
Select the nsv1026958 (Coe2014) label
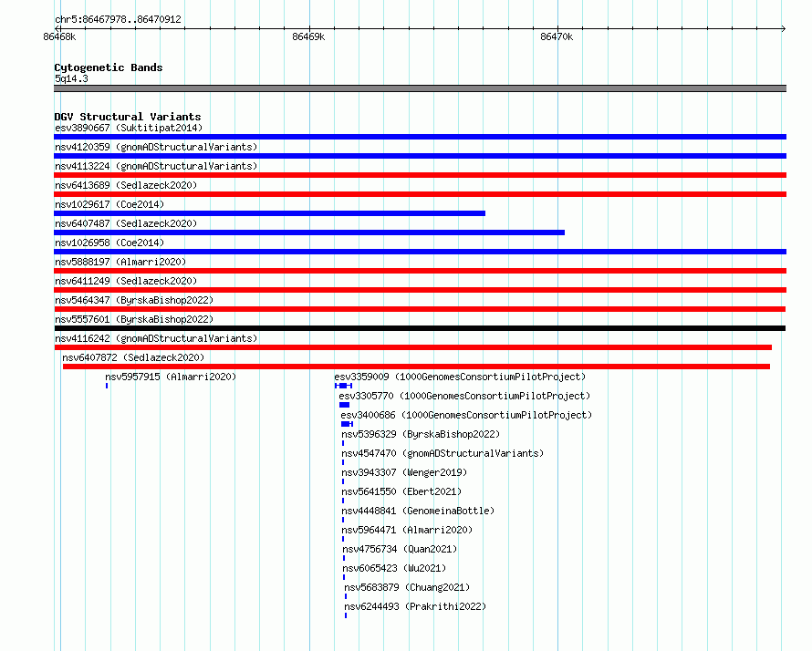(109, 243)
